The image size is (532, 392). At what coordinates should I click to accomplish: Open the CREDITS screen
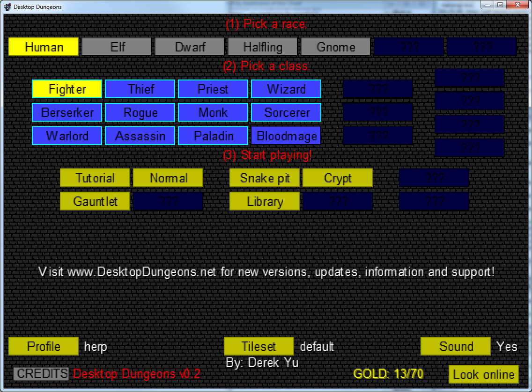(42, 374)
